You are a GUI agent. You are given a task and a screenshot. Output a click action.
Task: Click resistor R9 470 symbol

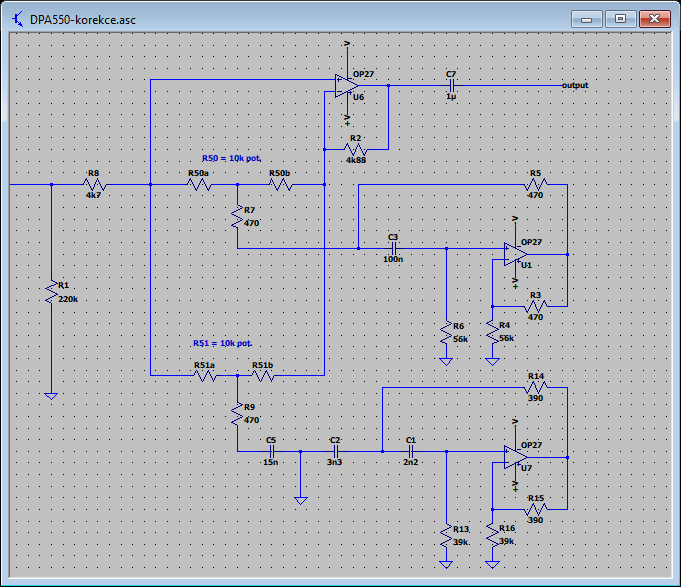[x=237, y=414]
